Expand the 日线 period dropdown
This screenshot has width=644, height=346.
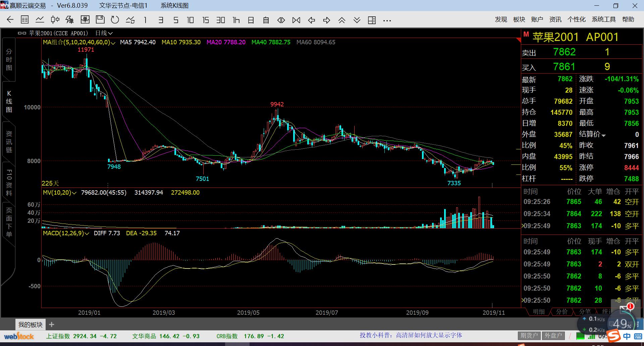pos(104,33)
